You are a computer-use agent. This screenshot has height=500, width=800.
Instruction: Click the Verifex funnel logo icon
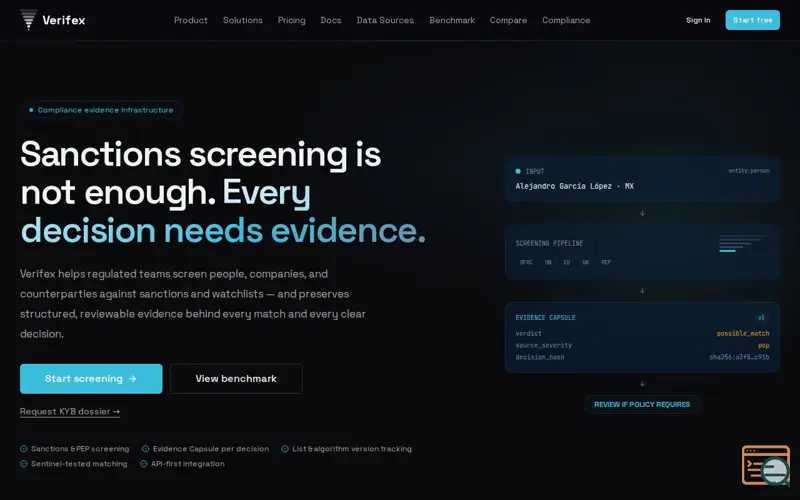[x=29, y=20]
